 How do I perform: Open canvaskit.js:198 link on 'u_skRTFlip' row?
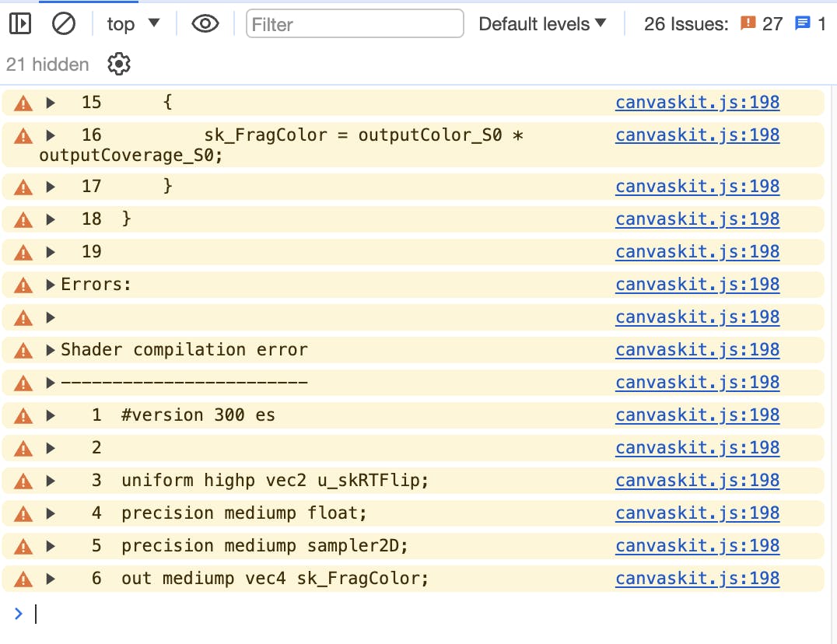[x=697, y=480]
